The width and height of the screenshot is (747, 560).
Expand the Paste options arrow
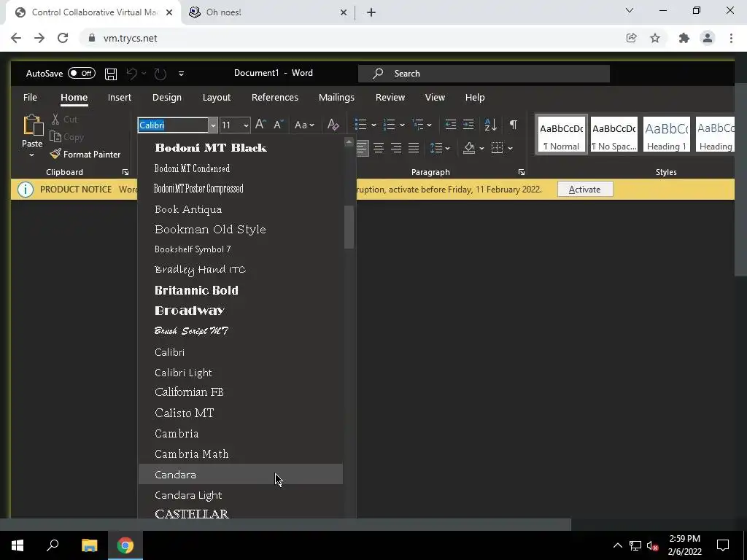[x=31, y=155]
